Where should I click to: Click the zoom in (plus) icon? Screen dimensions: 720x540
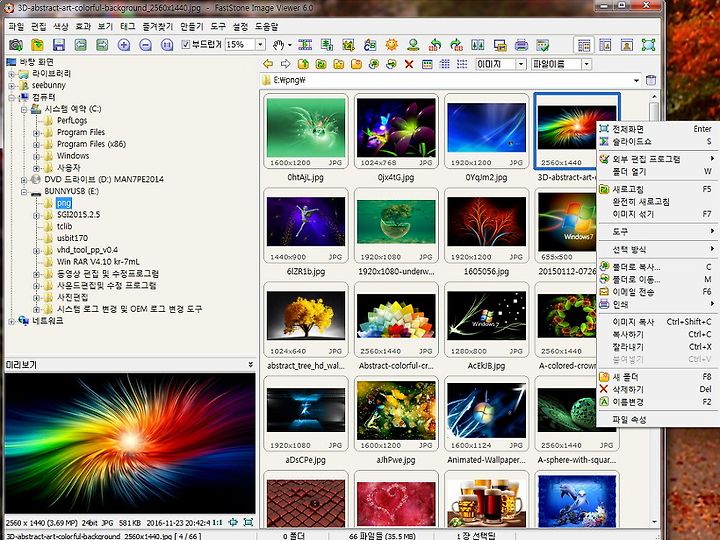[x=124, y=45]
